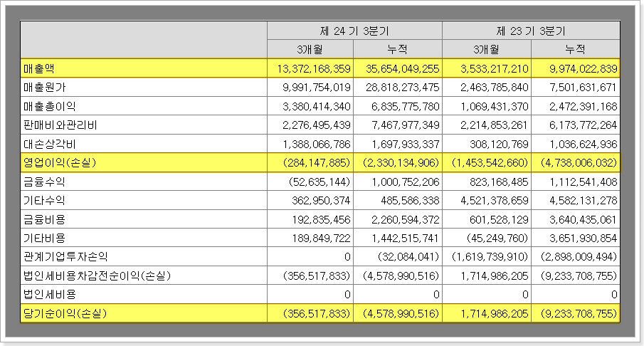Click the value 3,640,435,061

[584, 219]
